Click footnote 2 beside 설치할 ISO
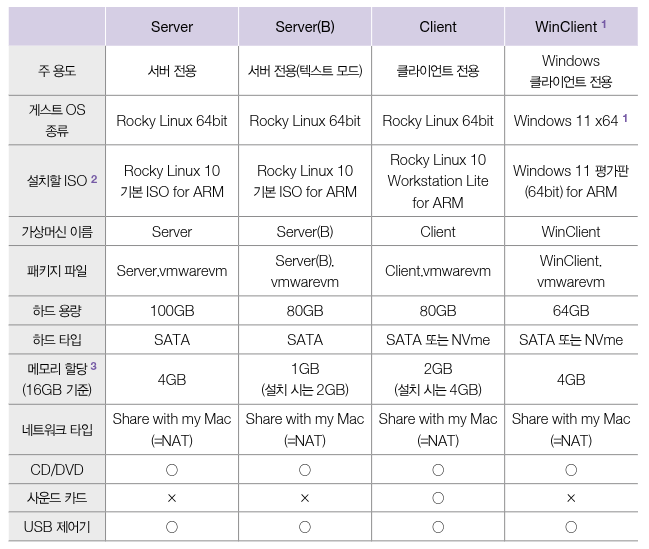 point(94,179)
